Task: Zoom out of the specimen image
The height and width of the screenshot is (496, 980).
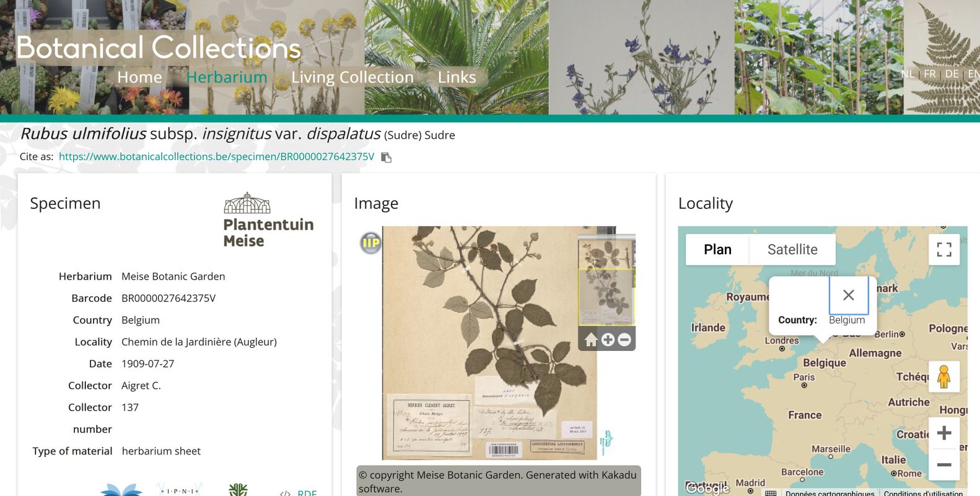Action: coord(624,340)
